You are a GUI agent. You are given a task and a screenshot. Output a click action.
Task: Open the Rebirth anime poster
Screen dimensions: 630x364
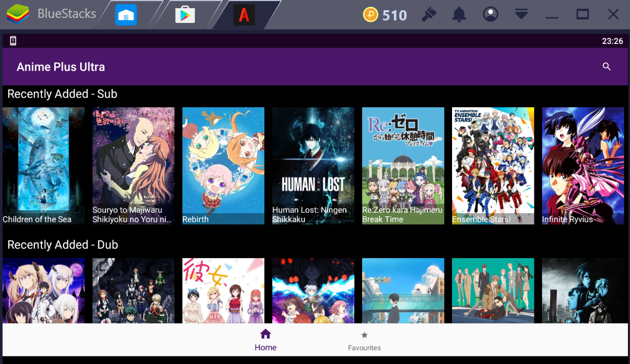[223, 166]
